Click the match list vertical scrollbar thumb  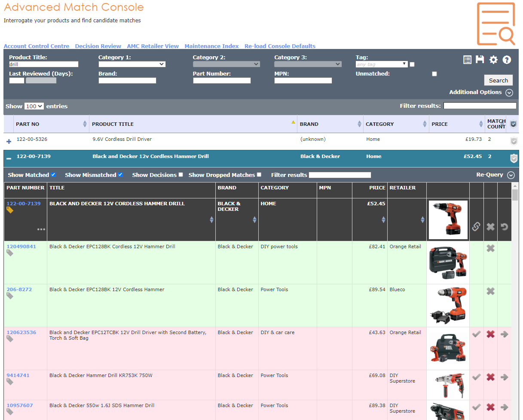click(x=515, y=195)
